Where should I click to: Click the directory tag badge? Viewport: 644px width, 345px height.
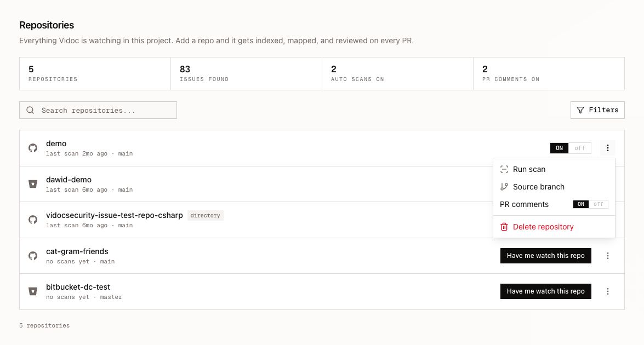coord(206,216)
